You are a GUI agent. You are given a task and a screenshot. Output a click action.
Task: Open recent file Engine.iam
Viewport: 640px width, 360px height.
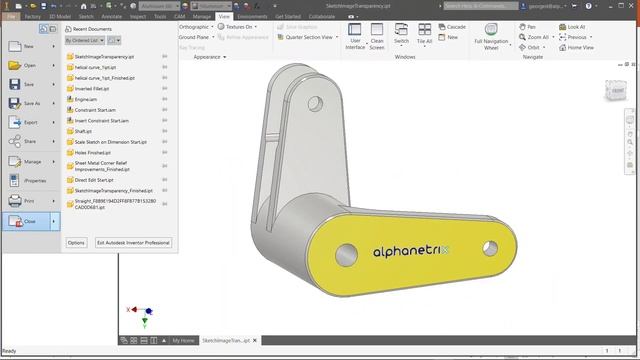point(86,99)
